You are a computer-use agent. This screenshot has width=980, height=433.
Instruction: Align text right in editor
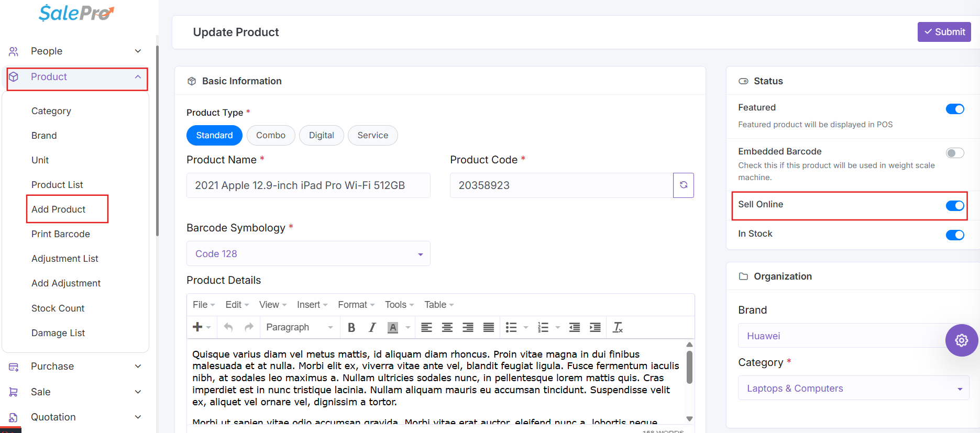coord(468,327)
